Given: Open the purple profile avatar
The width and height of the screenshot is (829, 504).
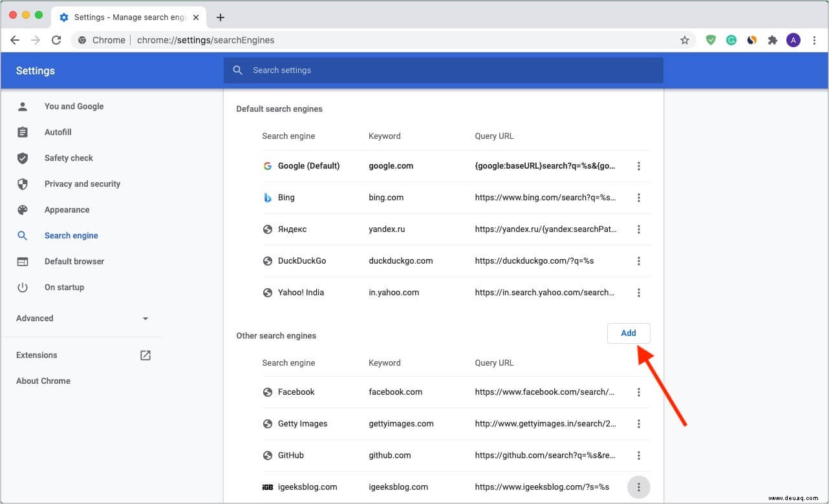Looking at the screenshot, I should tap(793, 40).
